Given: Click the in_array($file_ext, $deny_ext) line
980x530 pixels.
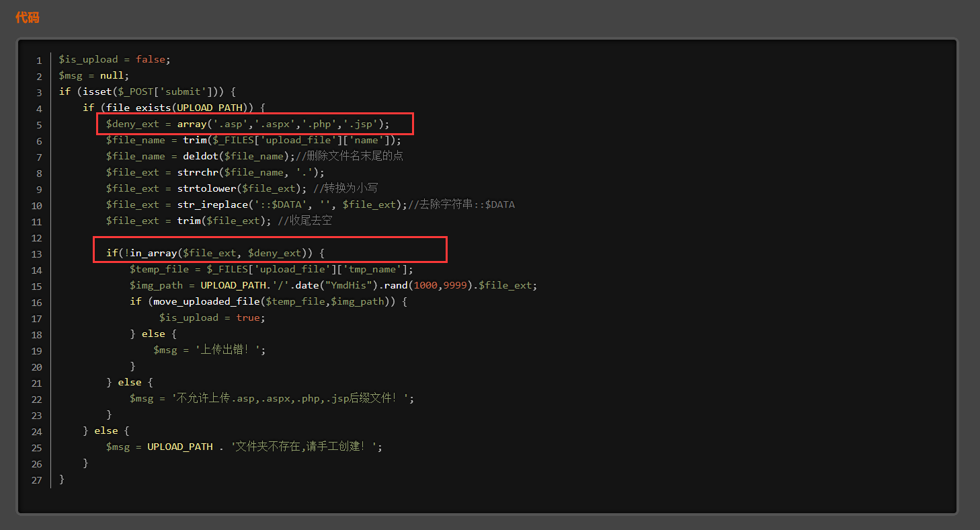Looking at the screenshot, I should [x=215, y=253].
